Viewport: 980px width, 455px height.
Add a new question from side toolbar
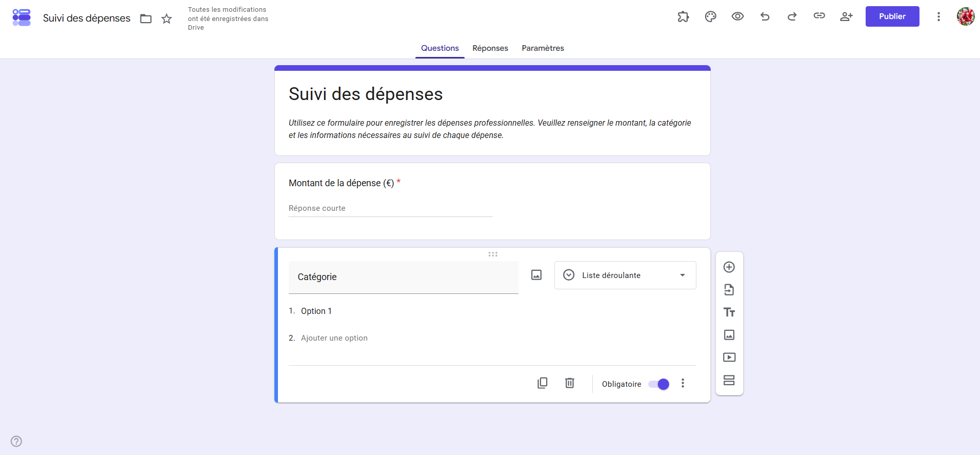click(x=729, y=267)
